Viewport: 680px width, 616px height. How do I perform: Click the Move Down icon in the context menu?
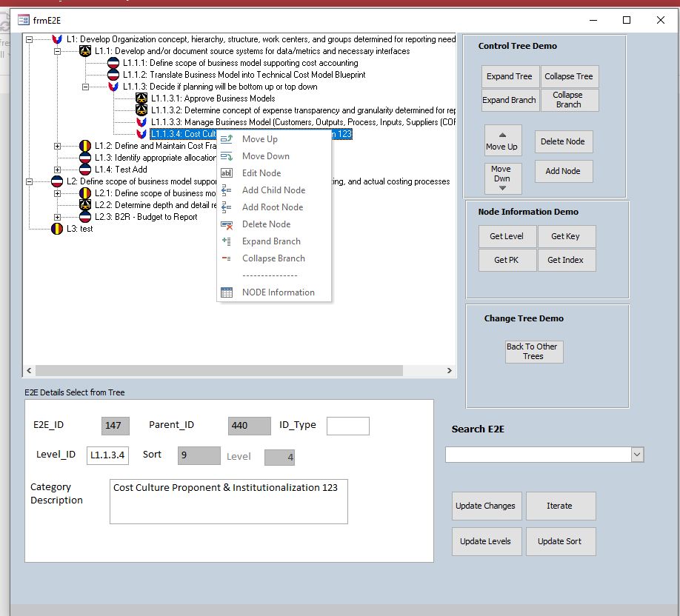[x=228, y=155]
